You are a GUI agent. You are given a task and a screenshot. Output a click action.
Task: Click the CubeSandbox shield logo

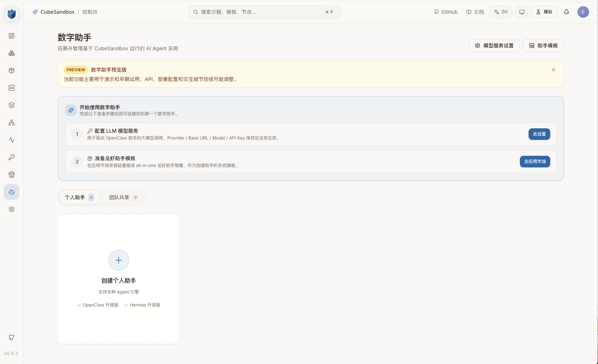pyautogui.click(x=12, y=14)
